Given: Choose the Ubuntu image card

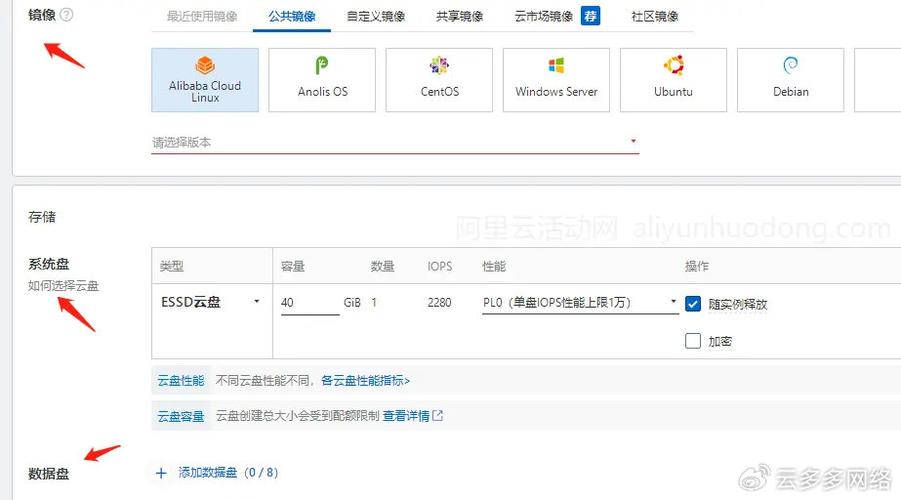Looking at the screenshot, I should [673, 80].
